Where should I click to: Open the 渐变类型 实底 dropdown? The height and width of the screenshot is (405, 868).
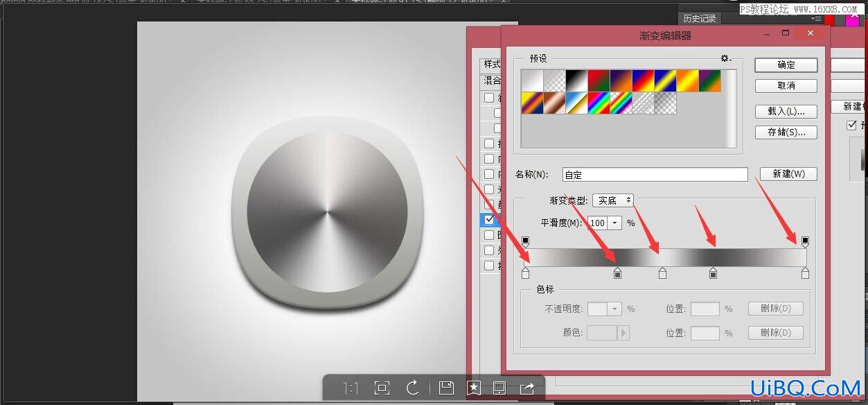[x=613, y=200]
